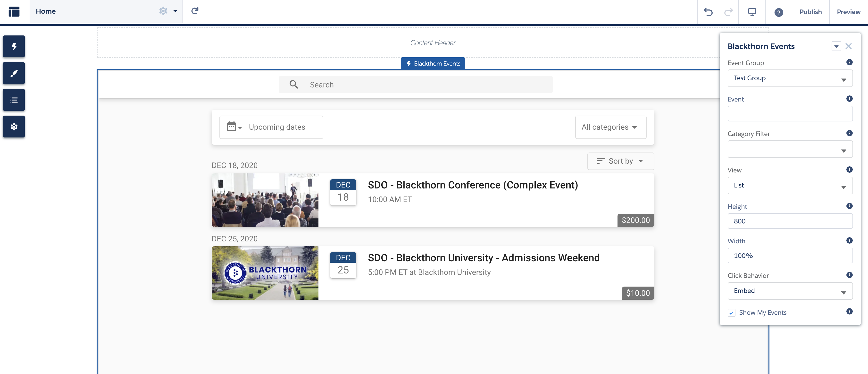Viewport: 868px width, 374px height.
Task: Click the Height field showing 800
Action: tap(790, 221)
